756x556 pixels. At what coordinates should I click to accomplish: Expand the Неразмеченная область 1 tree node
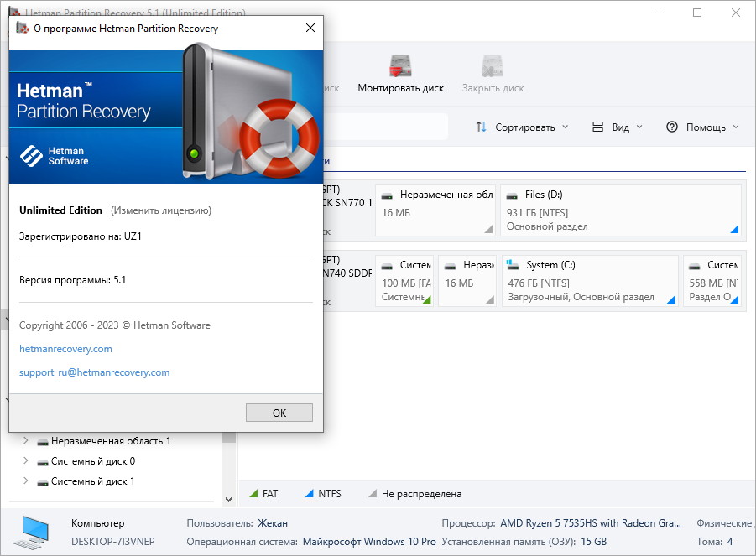[x=25, y=440]
